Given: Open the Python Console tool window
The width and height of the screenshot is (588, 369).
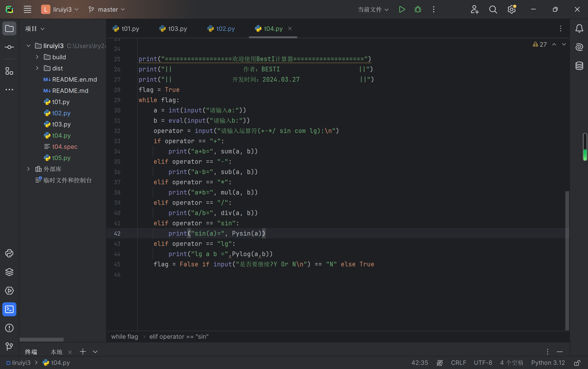Looking at the screenshot, I should click(x=9, y=253).
